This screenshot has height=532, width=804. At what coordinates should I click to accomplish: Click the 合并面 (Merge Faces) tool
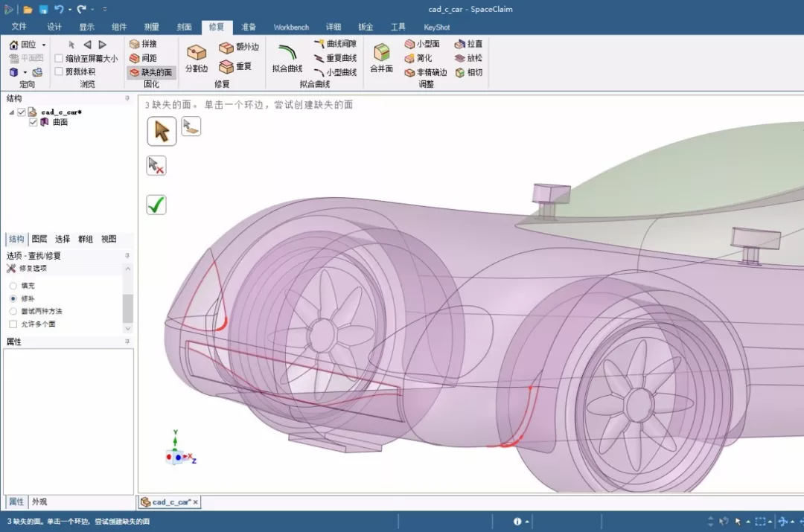(x=381, y=57)
